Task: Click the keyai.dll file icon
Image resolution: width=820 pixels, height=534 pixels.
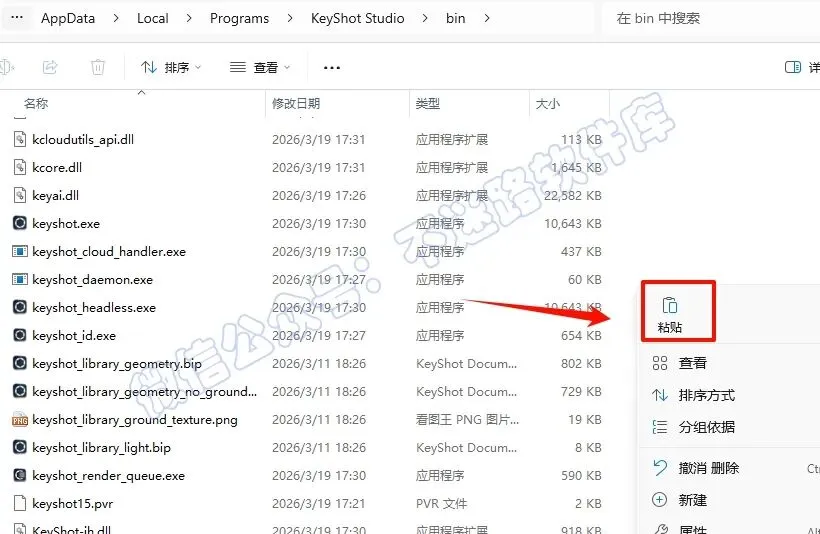Action: (x=19, y=195)
